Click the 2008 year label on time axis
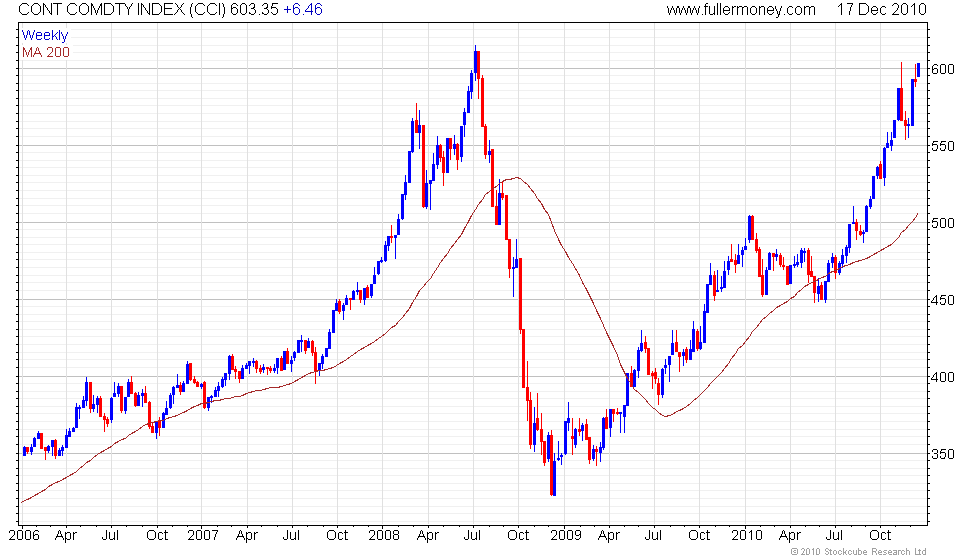Viewport: 980px width, 560px height. pos(384,536)
